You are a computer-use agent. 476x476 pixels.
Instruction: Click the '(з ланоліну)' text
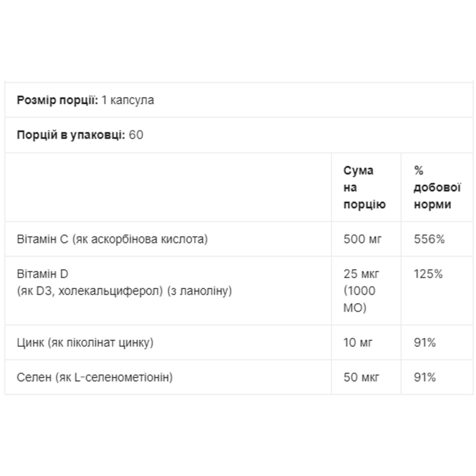199,291
